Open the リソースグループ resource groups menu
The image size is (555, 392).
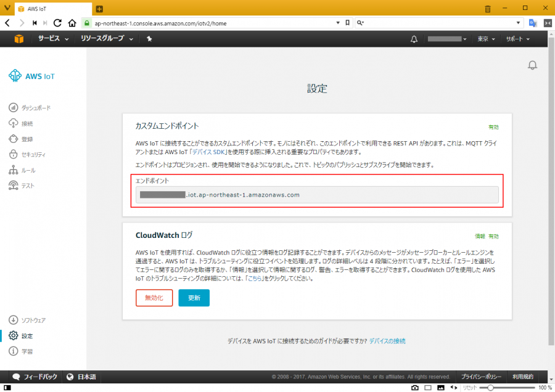click(107, 39)
